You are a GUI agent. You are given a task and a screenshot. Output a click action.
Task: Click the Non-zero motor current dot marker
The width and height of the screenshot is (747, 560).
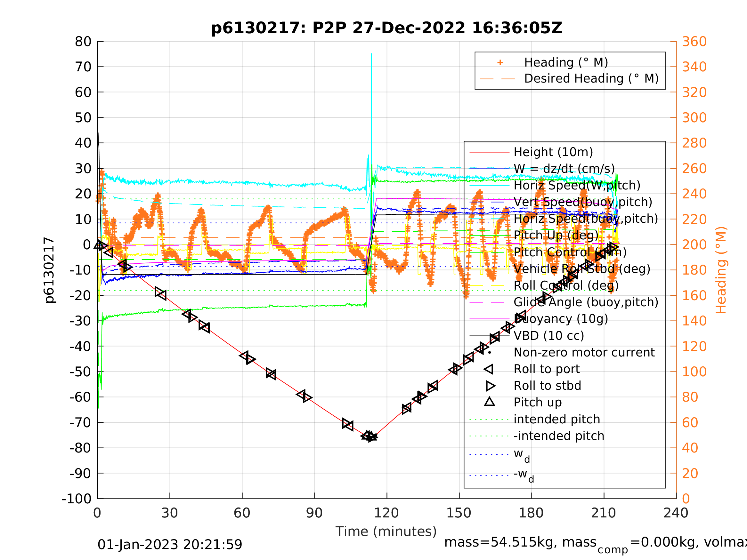pyautogui.click(x=489, y=352)
